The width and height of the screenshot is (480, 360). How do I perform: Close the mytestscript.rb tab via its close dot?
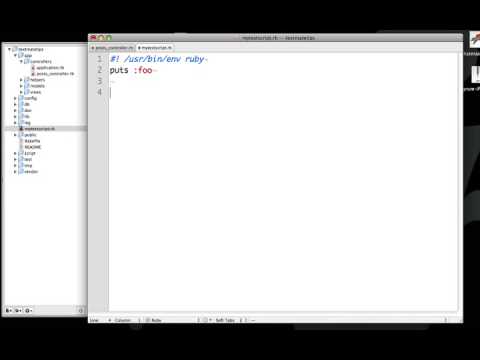tap(139, 48)
